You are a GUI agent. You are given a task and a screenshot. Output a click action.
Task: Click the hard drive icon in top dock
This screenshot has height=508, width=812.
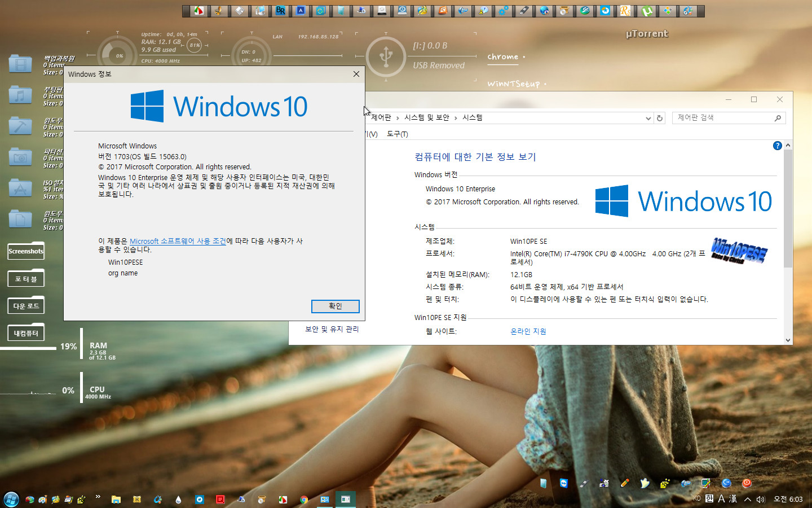(382, 11)
